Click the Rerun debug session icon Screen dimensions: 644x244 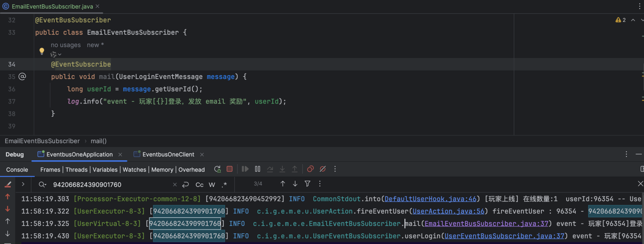(x=218, y=169)
